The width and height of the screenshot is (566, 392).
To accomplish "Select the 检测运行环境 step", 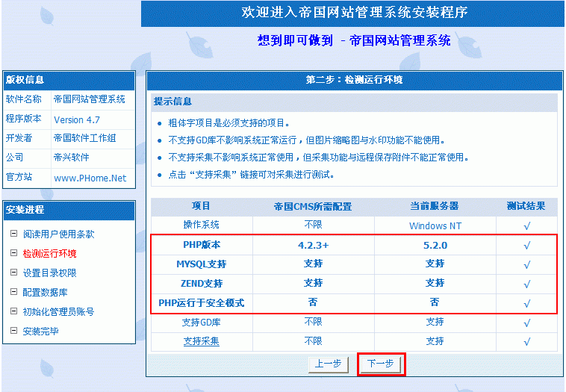I will coord(49,254).
